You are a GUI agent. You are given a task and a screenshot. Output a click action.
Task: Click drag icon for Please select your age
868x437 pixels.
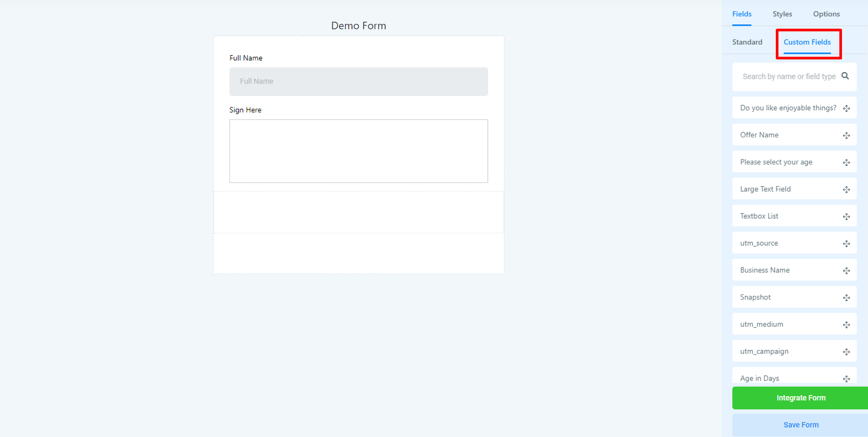tap(846, 162)
